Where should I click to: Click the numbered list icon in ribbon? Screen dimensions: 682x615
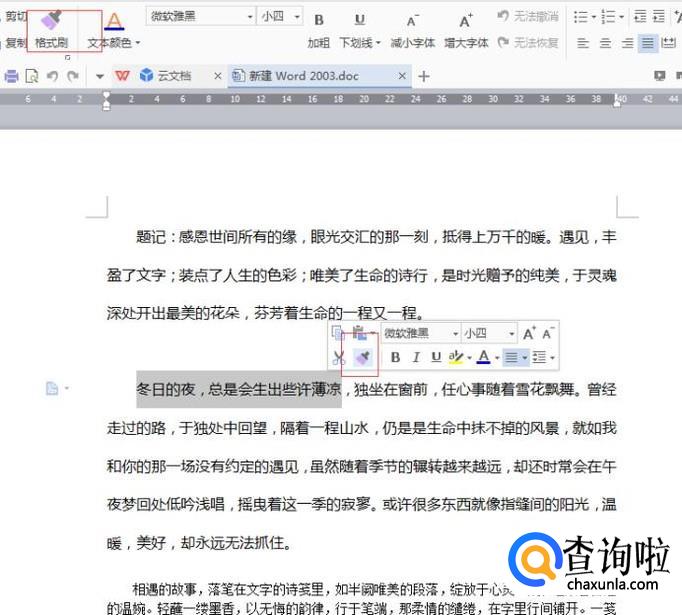coord(608,17)
